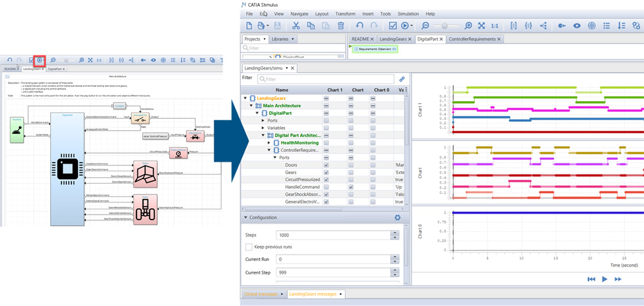
Task: Click the eye icon in left window toolbar
Action: (153, 60)
